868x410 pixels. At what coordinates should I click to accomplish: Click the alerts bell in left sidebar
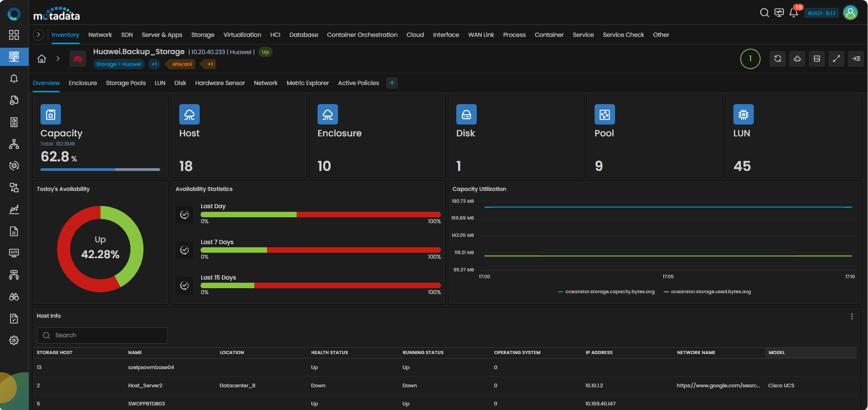[x=14, y=79]
